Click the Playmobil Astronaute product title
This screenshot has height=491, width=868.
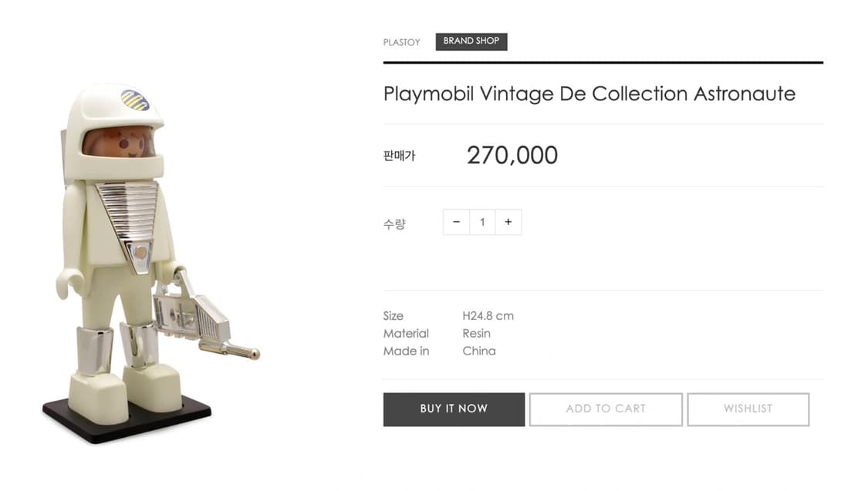(589, 94)
